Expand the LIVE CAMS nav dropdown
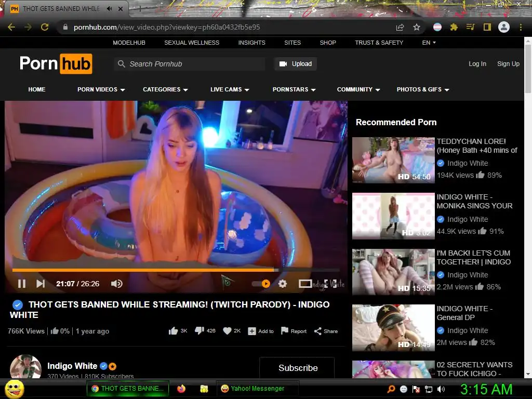Image resolution: width=532 pixels, height=399 pixels. 230,89
